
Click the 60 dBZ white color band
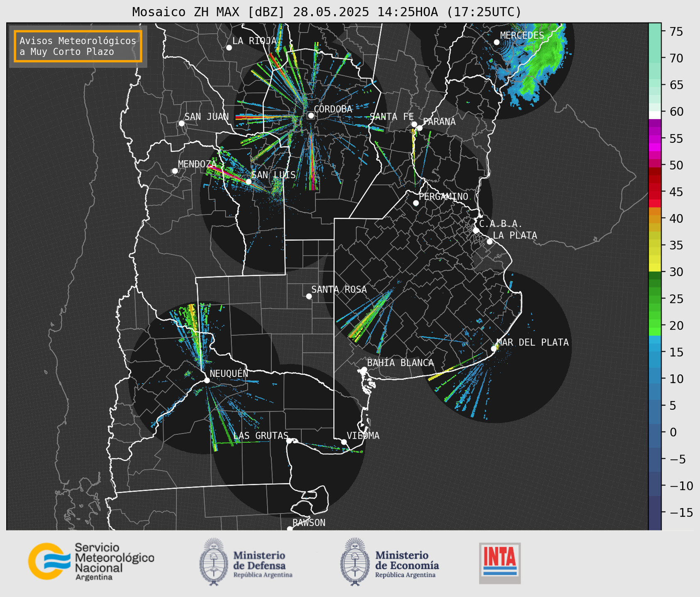click(655, 115)
